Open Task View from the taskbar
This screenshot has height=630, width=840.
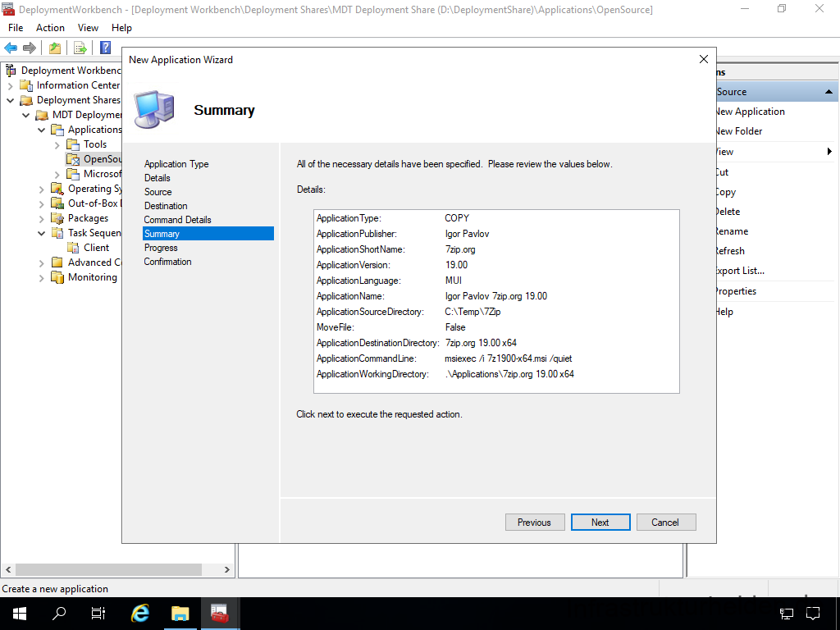tap(98, 614)
